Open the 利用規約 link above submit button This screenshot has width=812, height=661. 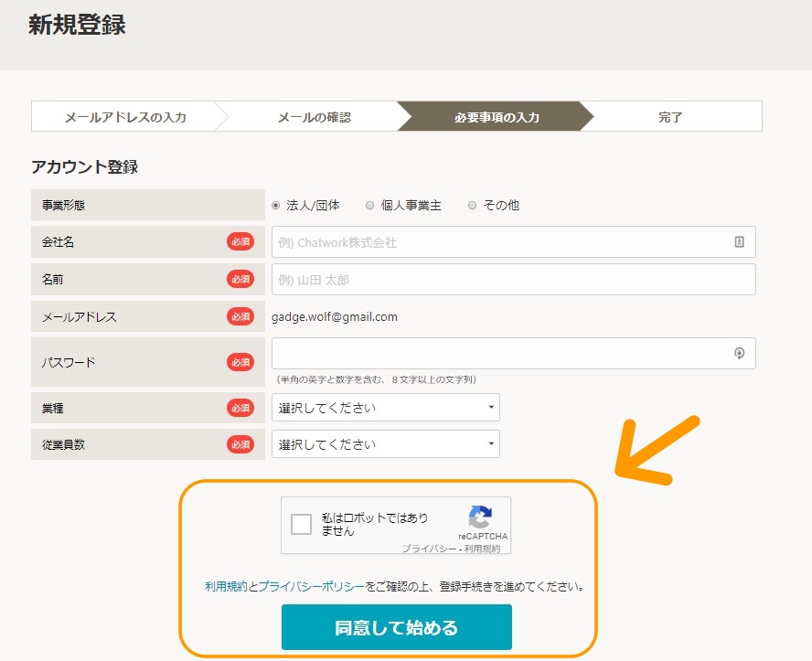[x=226, y=586]
